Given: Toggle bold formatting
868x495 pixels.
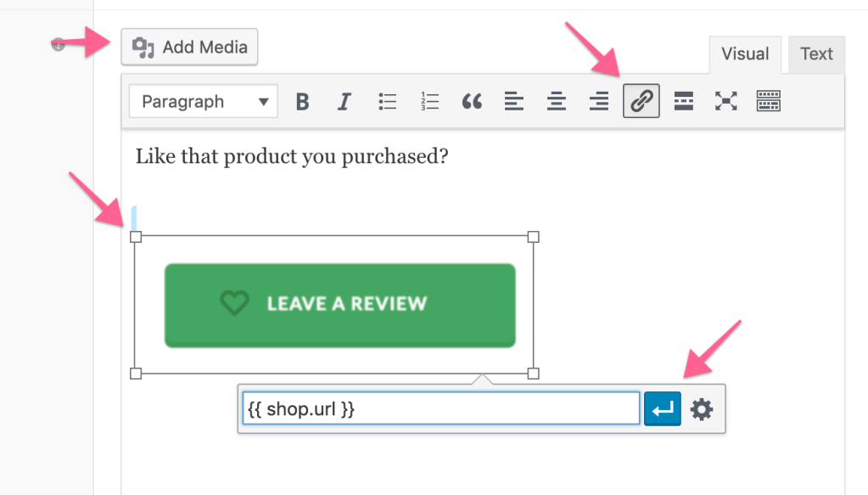Looking at the screenshot, I should pyautogui.click(x=301, y=101).
